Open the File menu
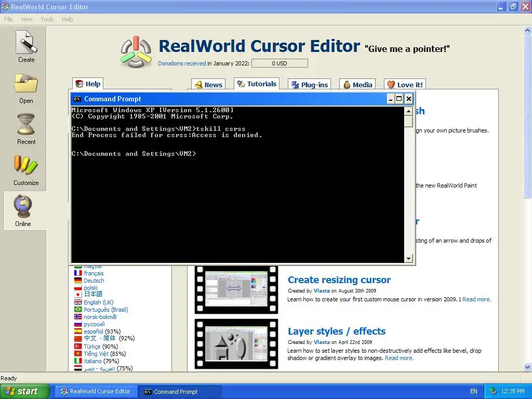This screenshot has width=532, height=399. 8,19
